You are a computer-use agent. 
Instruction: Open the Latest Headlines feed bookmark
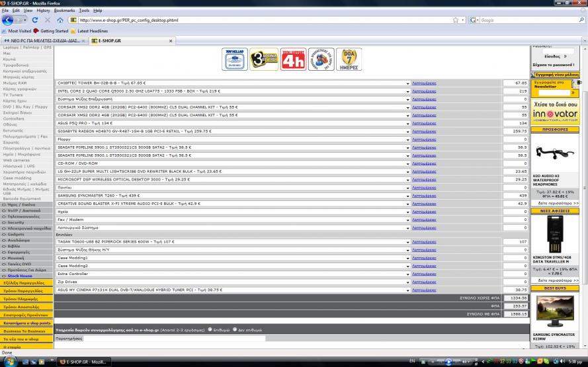pyautogui.click(x=89, y=31)
